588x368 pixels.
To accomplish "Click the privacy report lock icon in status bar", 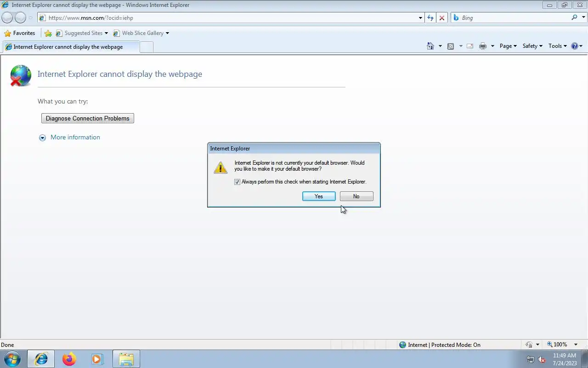I will click(x=529, y=345).
